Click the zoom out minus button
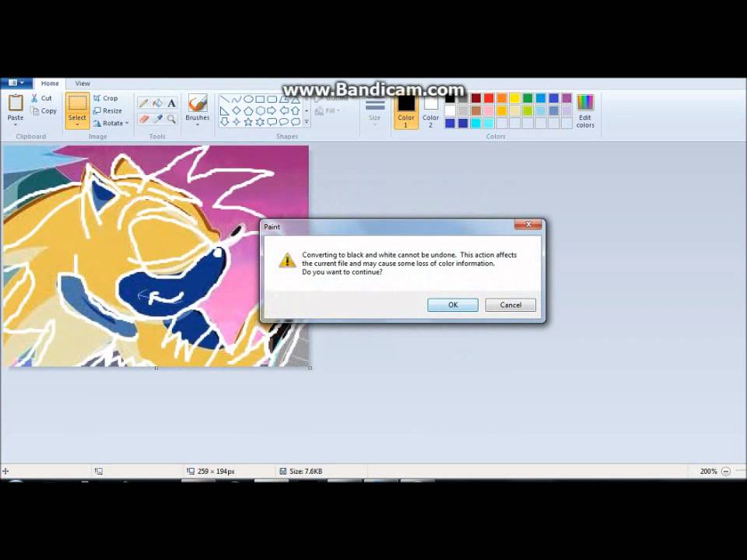 725,471
